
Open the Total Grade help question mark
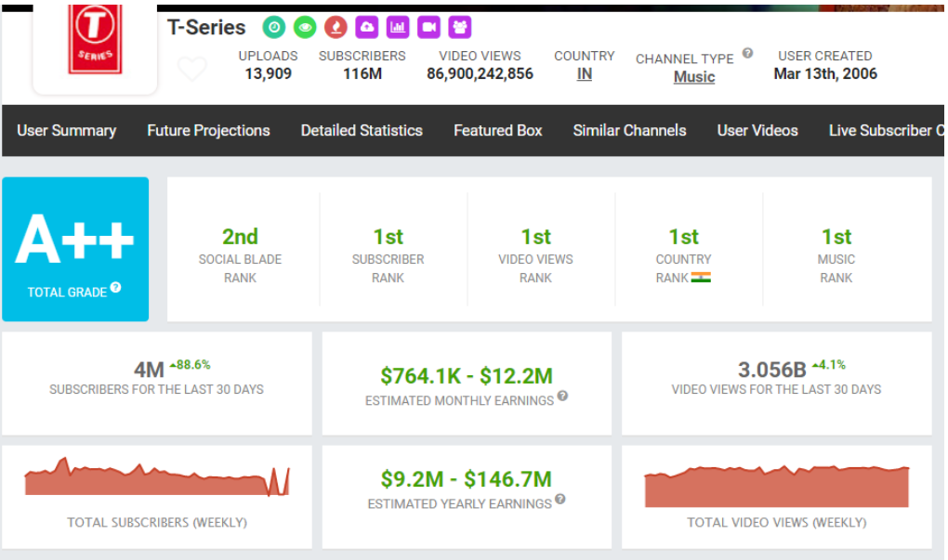[115, 288]
